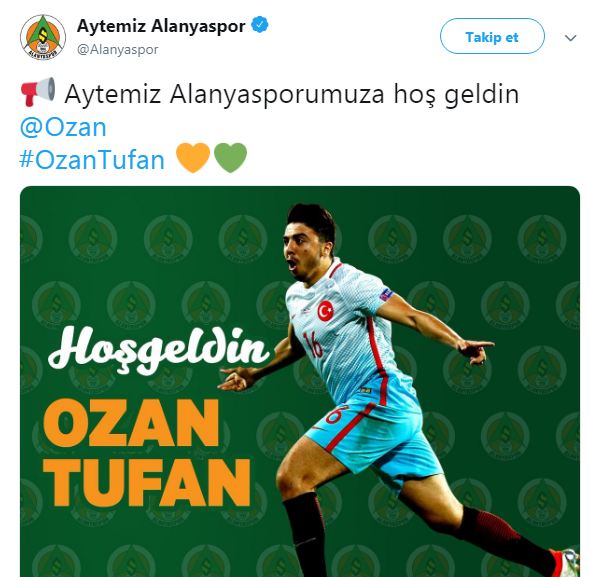The height and width of the screenshot is (577, 590).
Task: Expand the tweet options chevron
Action: (x=570, y=38)
